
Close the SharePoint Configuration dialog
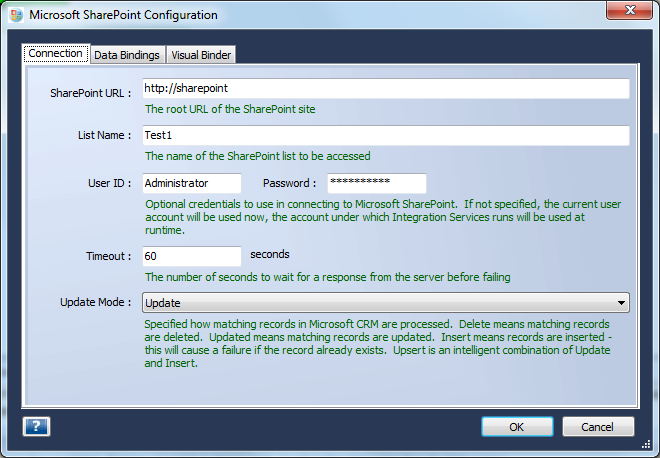click(x=629, y=10)
